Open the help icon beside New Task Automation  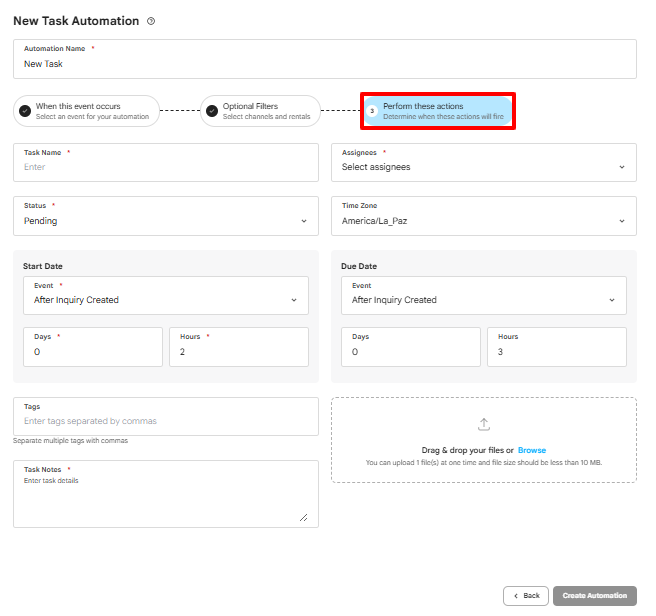151,21
